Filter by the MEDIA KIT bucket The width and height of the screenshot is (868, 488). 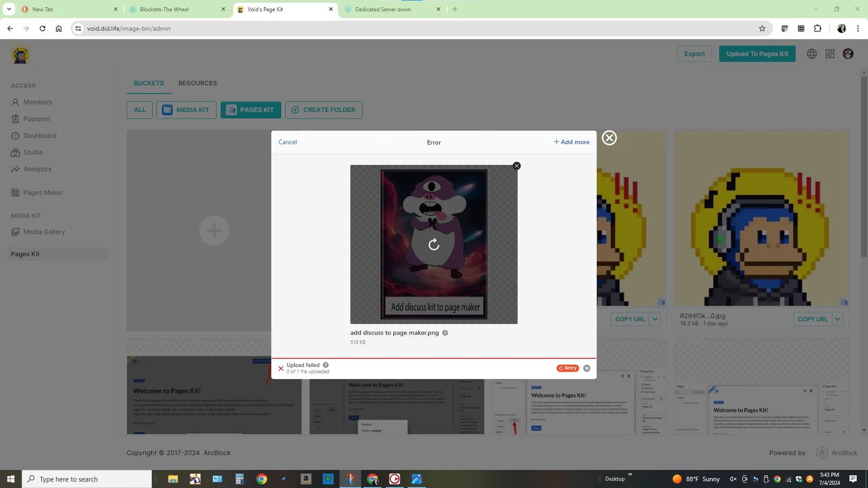point(186,110)
